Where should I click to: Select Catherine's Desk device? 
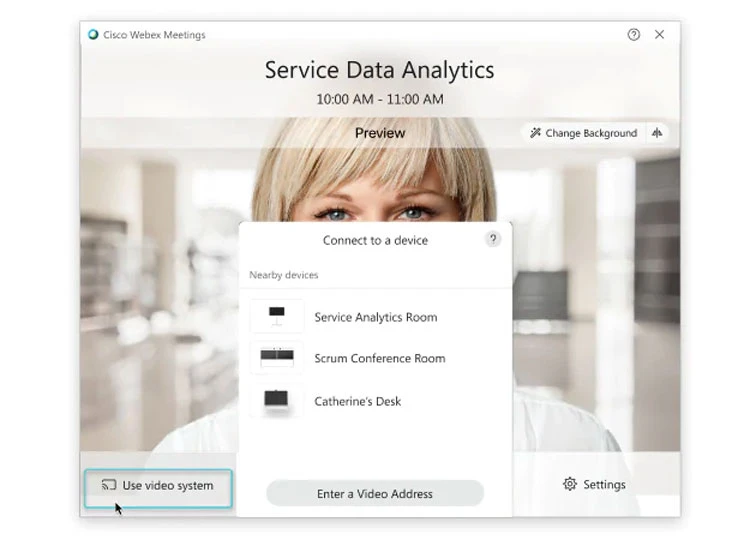pyautogui.click(x=375, y=401)
